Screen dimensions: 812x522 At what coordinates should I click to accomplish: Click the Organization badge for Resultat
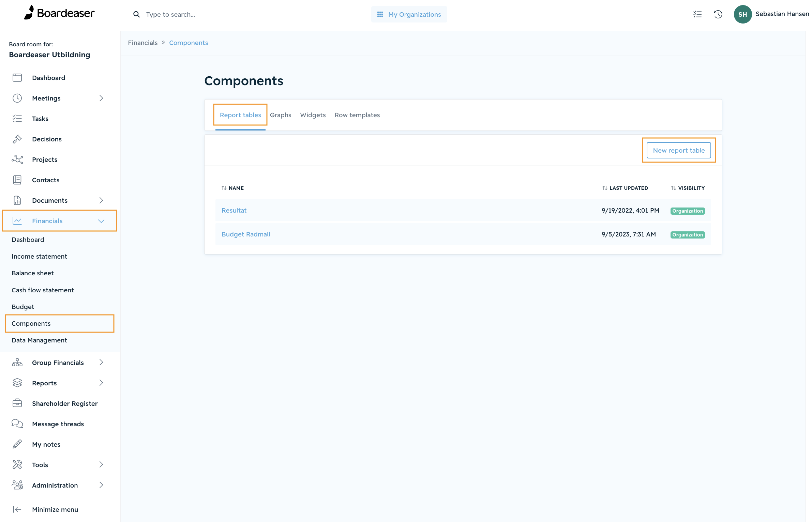click(x=688, y=211)
